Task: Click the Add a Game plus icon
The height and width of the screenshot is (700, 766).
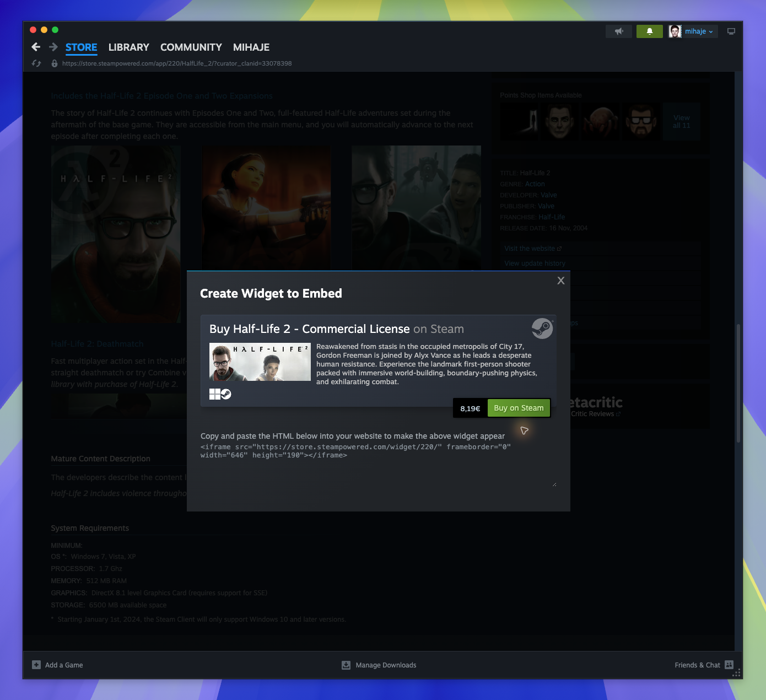Action: click(36, 665)
